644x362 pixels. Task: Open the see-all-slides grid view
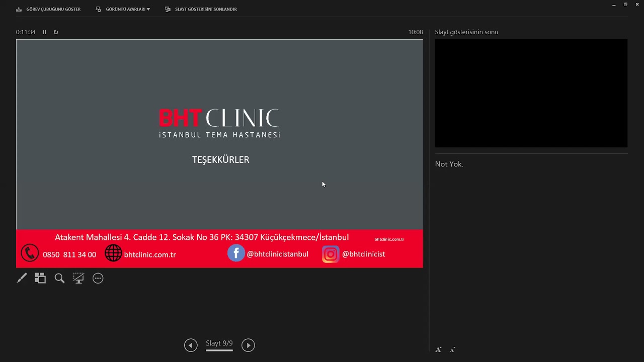(x=40, y=278)
